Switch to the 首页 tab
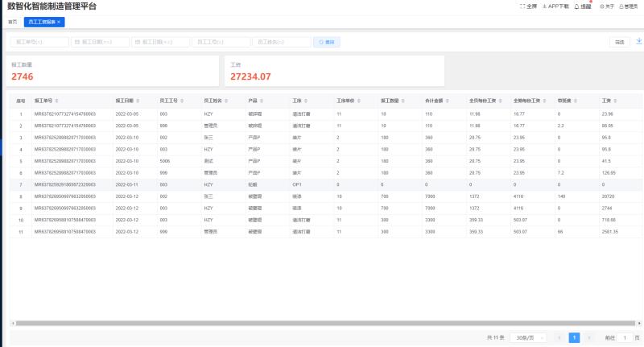 pos(12,22)
